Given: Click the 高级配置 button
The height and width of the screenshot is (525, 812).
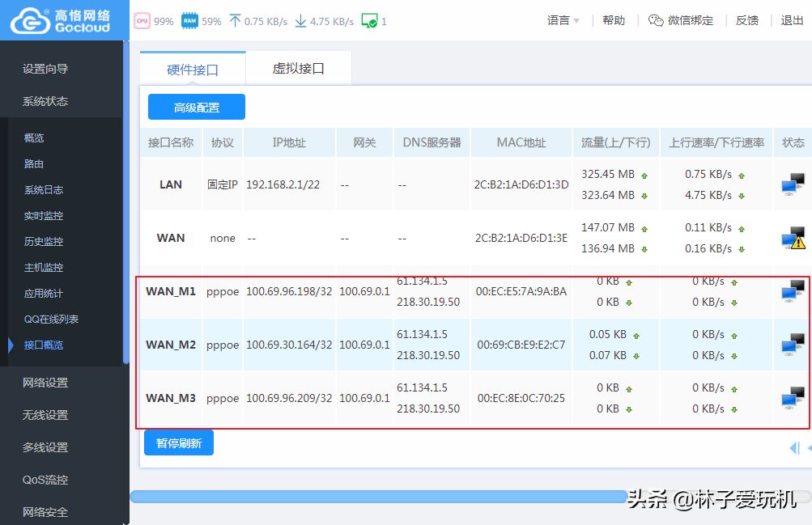Looking at the screenshot, I should click(x=196, y=108).
